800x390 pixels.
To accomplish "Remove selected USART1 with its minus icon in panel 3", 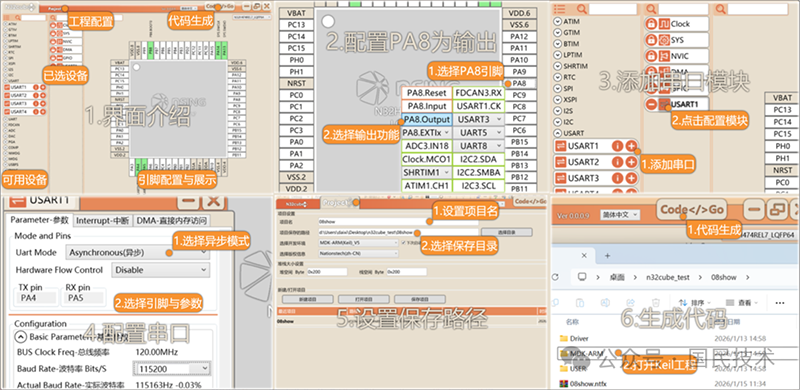I will click(651, 104).
